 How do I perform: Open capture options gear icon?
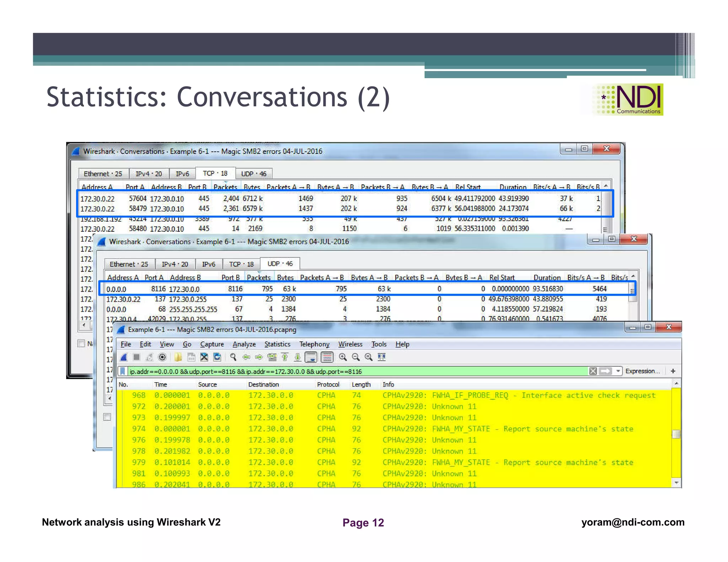click(162, 357)
